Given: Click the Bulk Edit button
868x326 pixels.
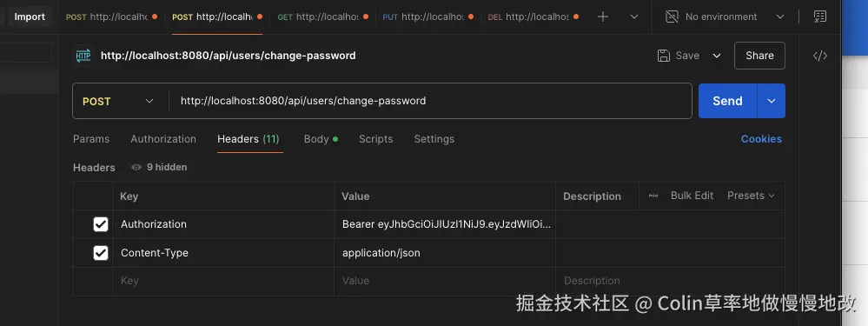Looking at the screenshot, I should click(x=692, y=196).
